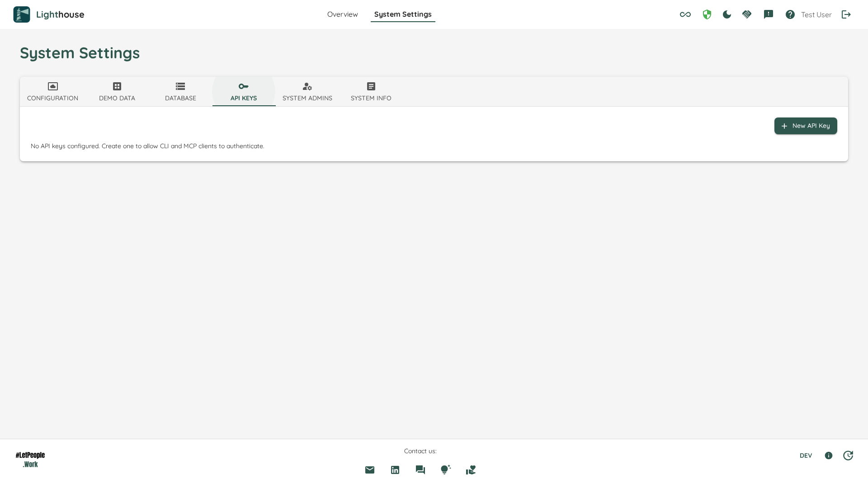The width and height of the screenshot is (868, 488).
Task: Switch to the Configuration tab
Action: pyautogui.click(x=52, y=92)
